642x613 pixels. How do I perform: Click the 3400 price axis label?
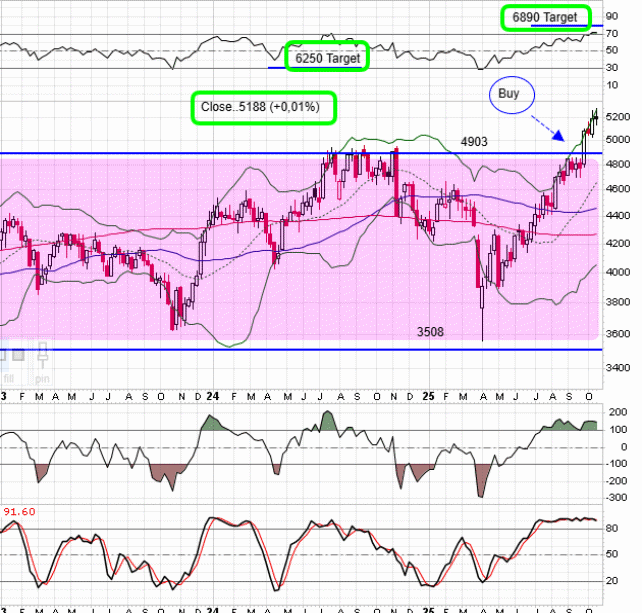click(x=619, y=368)
